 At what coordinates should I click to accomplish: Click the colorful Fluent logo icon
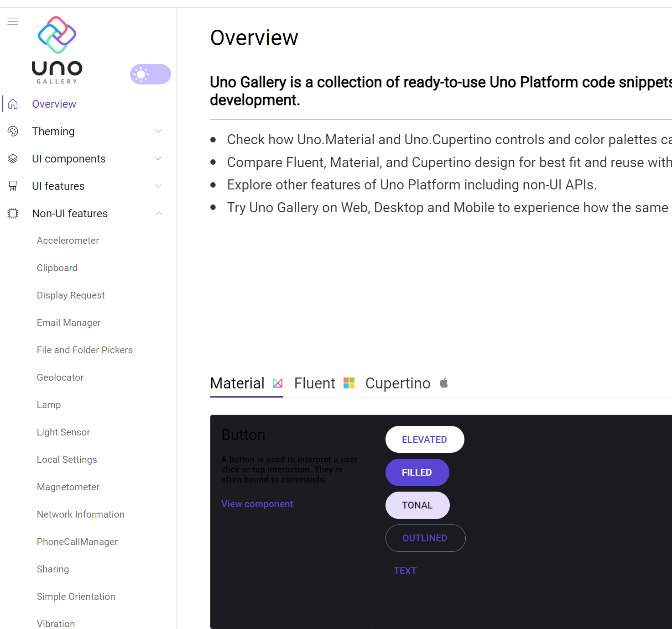pyautogui.click(x=349, y=383)
